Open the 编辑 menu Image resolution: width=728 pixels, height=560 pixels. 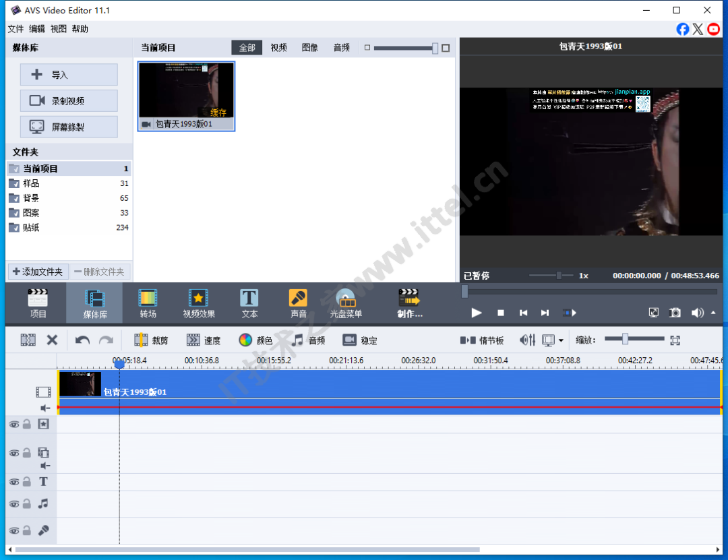click(37, 29)
